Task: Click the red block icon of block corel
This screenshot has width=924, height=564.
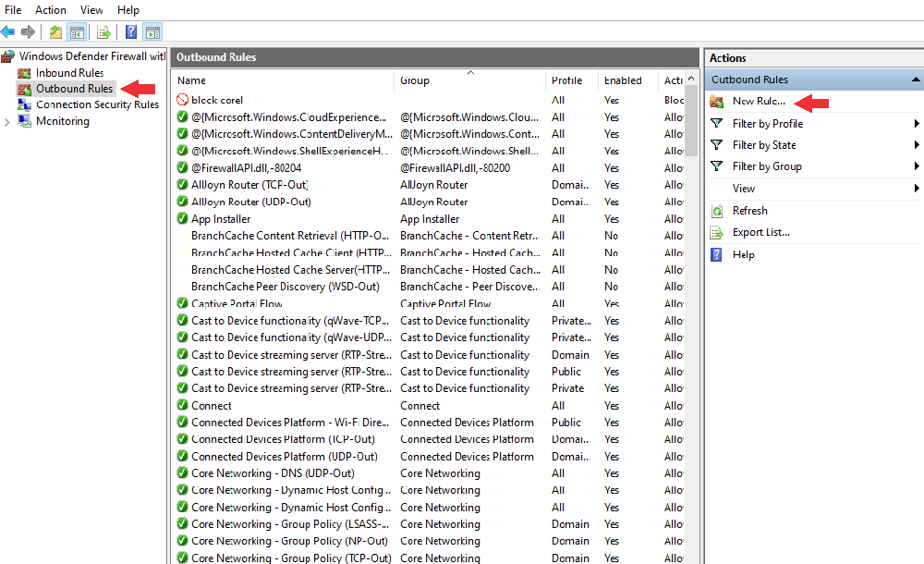Action: coord(183,100)
